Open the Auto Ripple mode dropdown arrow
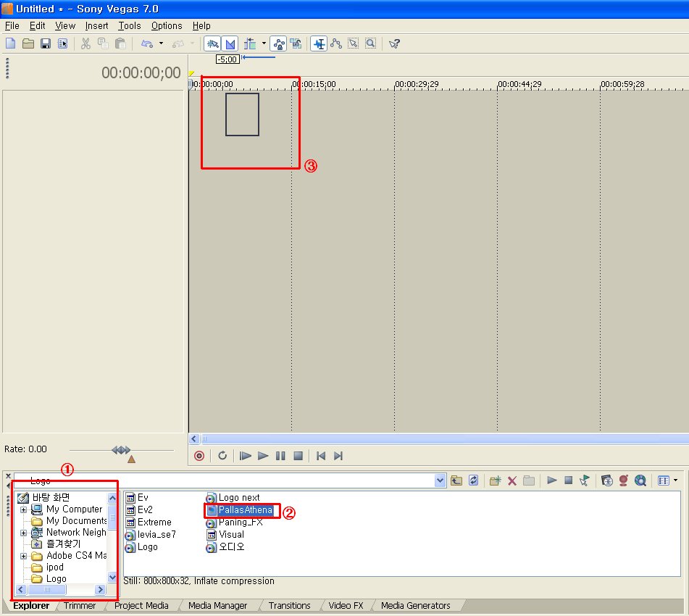 pyautogui.click(x=264, y=43)
